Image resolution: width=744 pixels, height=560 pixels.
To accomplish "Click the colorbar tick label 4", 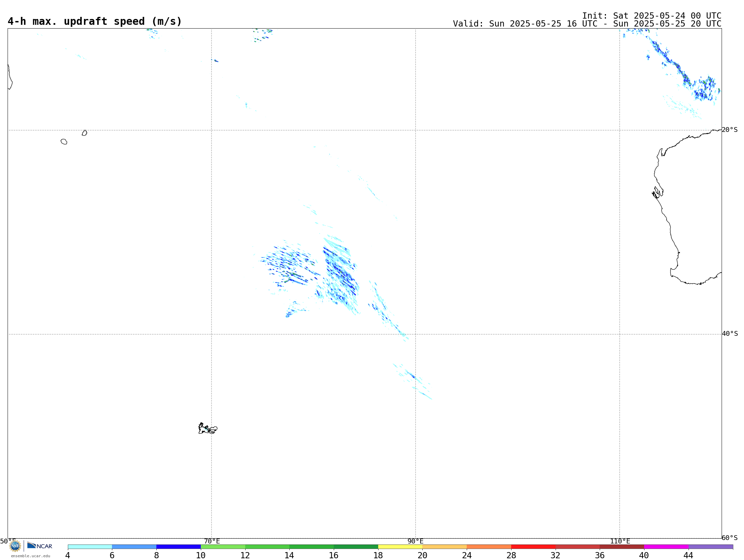I will [x=68, y=555].
